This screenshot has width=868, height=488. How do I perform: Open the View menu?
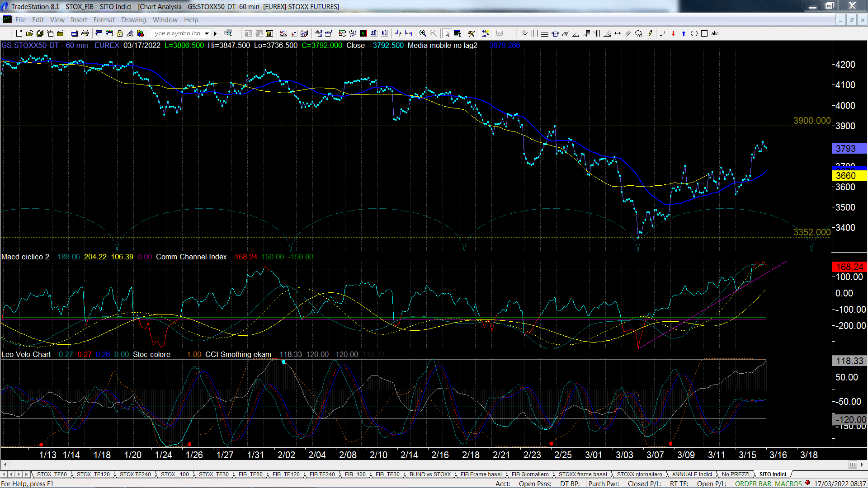57,20
